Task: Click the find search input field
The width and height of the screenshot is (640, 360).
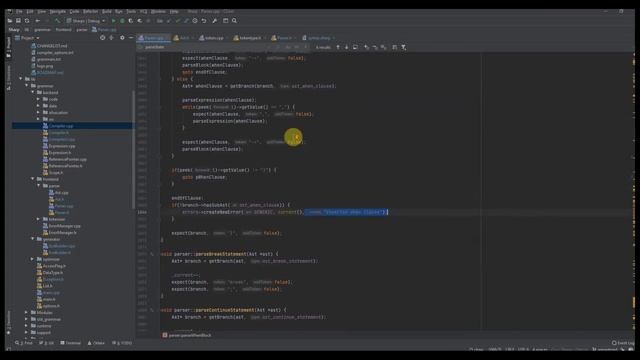Action: coord(204,47)
